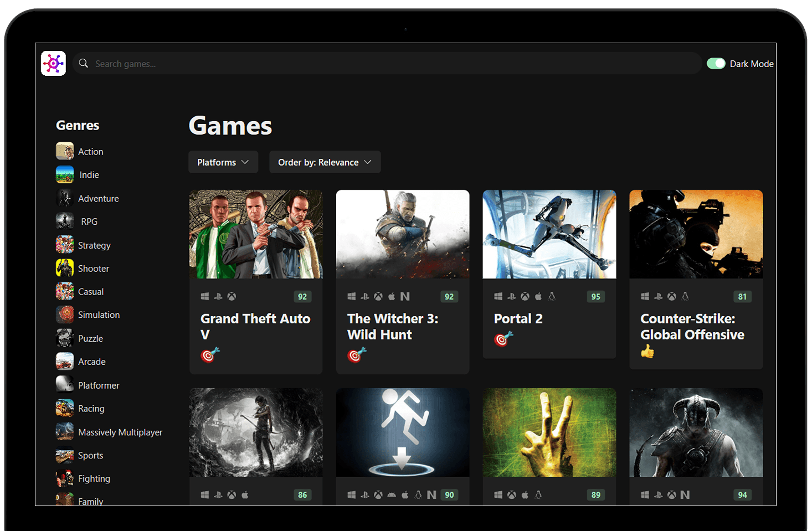Open the Platforms dropdown
Screen dimensions: 812x531
point(223,162)
